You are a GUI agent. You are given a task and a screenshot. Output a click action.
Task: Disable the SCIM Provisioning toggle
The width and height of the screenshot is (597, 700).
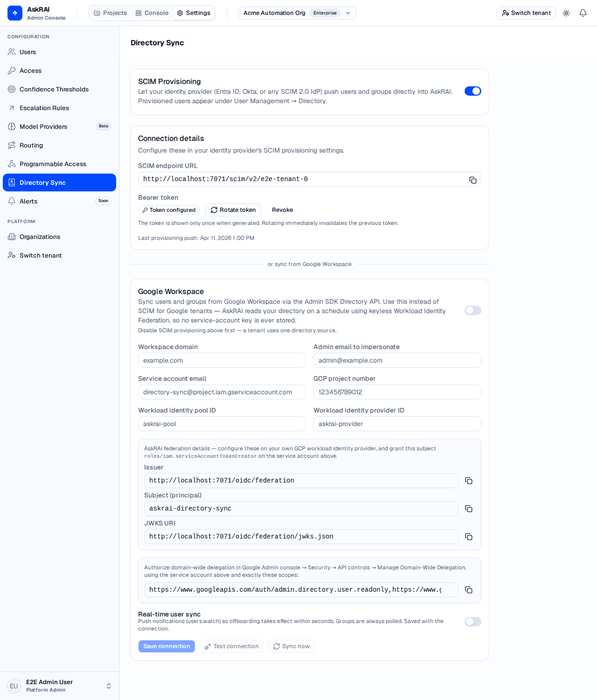[x=473, y=91]
